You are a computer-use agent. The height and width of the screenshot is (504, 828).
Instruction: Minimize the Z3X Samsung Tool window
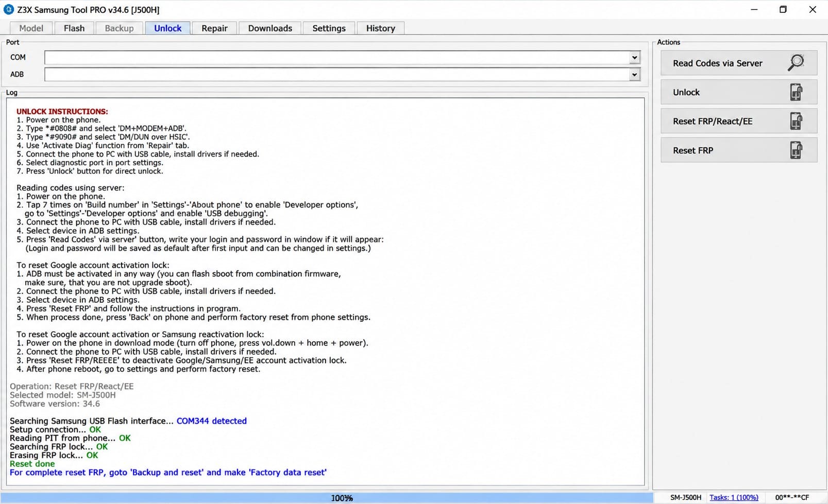pos(754,9)
